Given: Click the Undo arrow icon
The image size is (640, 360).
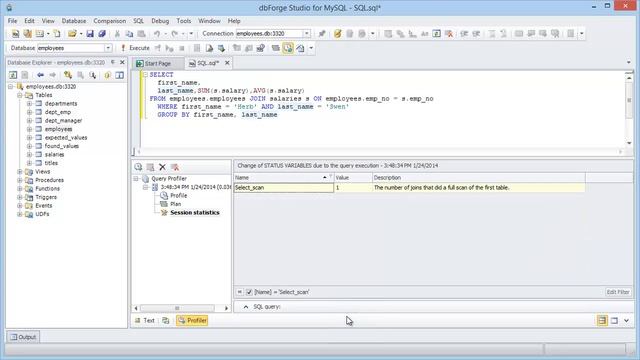Looking at the screenshot, I should tap(157, 34).
